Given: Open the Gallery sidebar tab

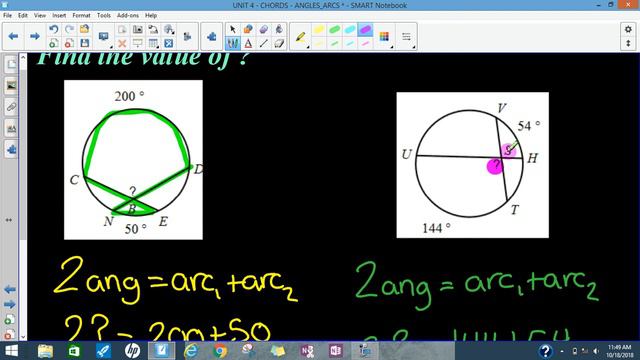Looking at the screenshot, I should 11,86.
